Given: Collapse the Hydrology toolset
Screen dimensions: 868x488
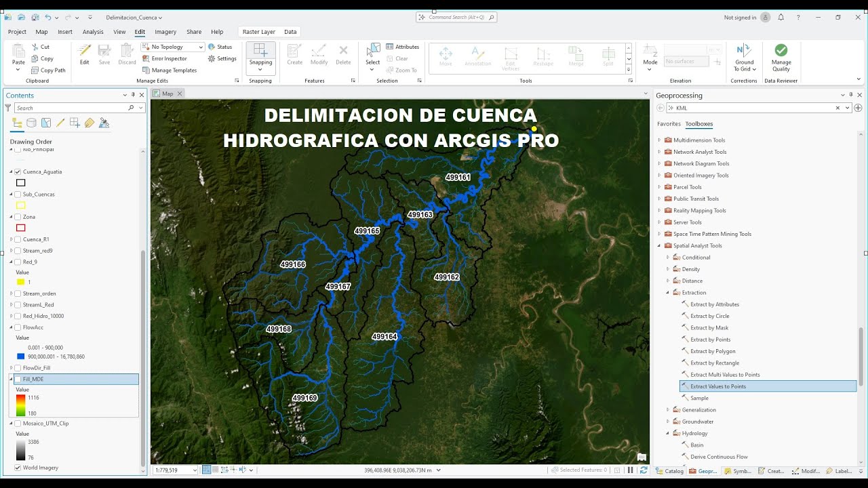Looking at the screenshot, I should 668,433.
